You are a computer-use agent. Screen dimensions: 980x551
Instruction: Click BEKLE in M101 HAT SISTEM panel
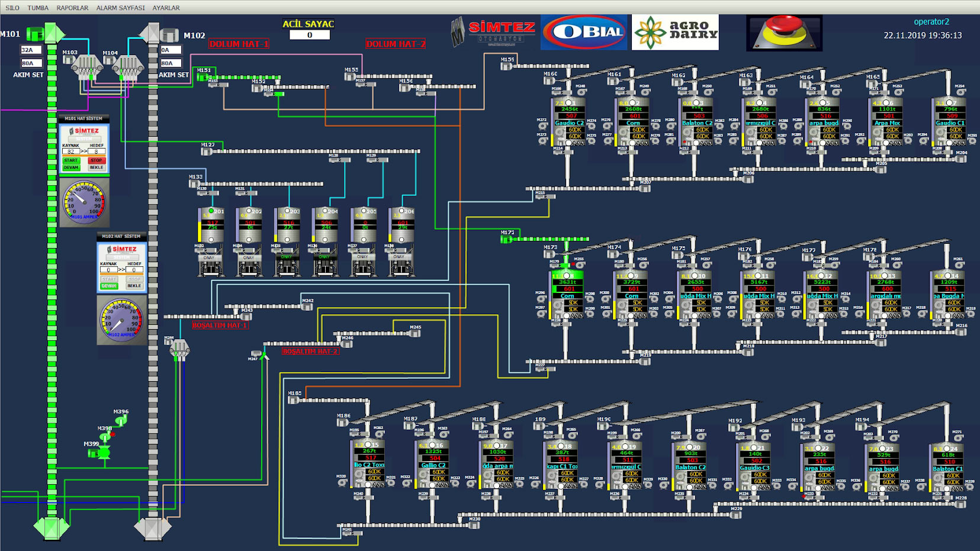coord(97,167)
